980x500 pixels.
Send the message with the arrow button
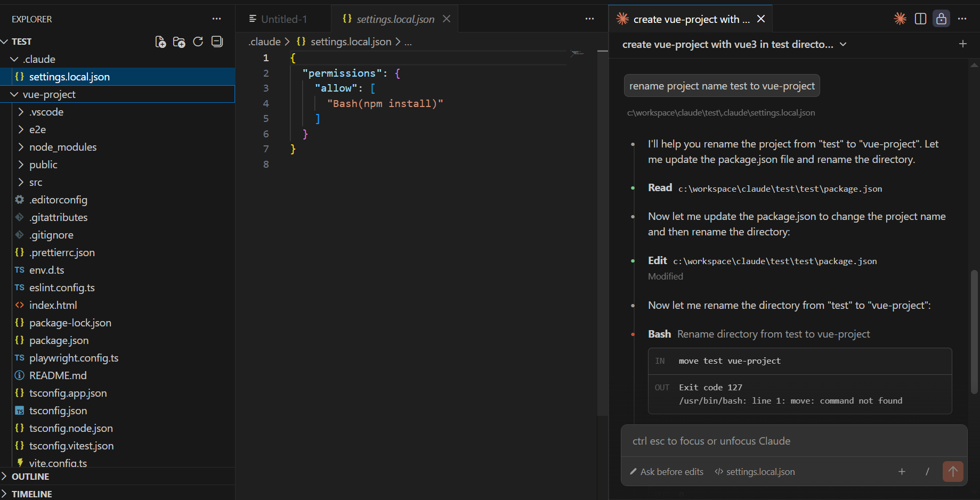tap(953, 471)
